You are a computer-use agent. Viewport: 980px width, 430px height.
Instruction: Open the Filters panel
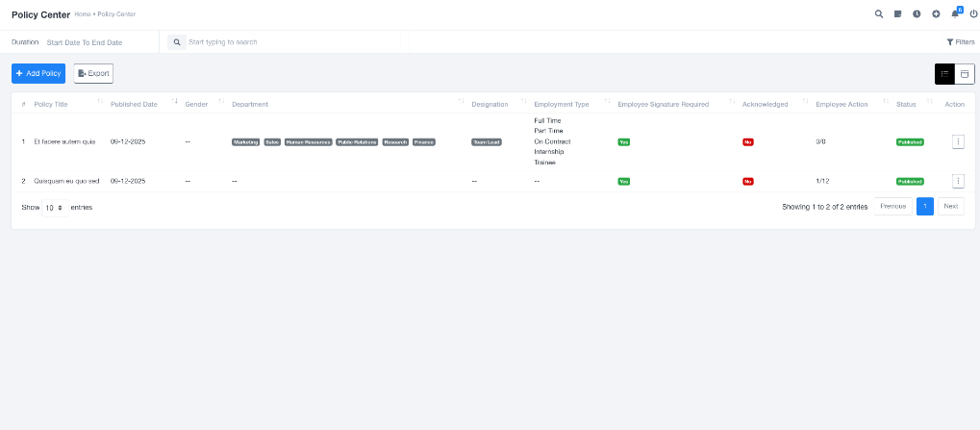(x=960, y=42)
